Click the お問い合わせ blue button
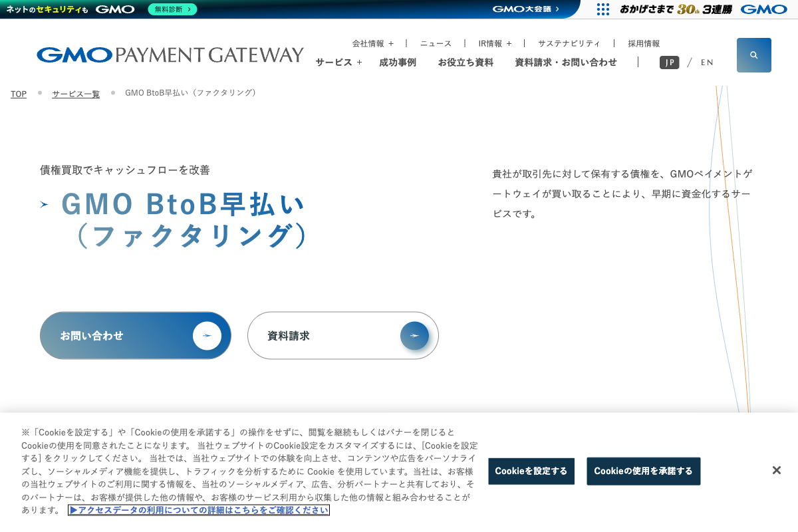The width and height of the screenshot is (798, 532). (x=136, y=336)
